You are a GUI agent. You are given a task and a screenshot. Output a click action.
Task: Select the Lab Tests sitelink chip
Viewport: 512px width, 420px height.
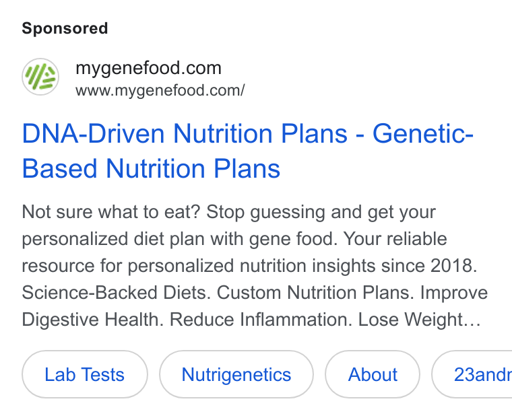click(x=85, y=374)
